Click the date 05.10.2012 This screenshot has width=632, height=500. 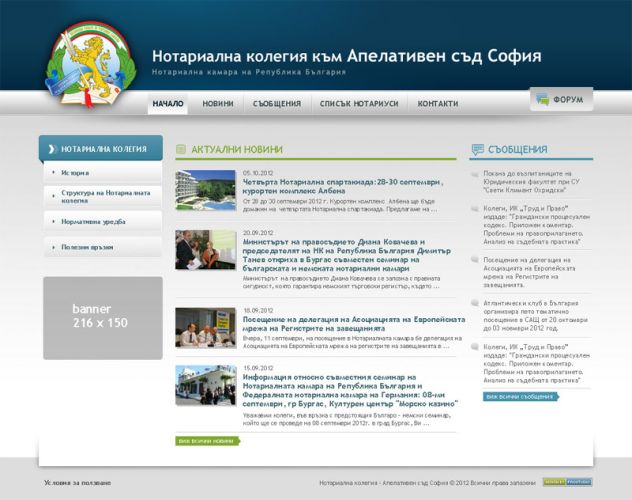pos(258,173)
